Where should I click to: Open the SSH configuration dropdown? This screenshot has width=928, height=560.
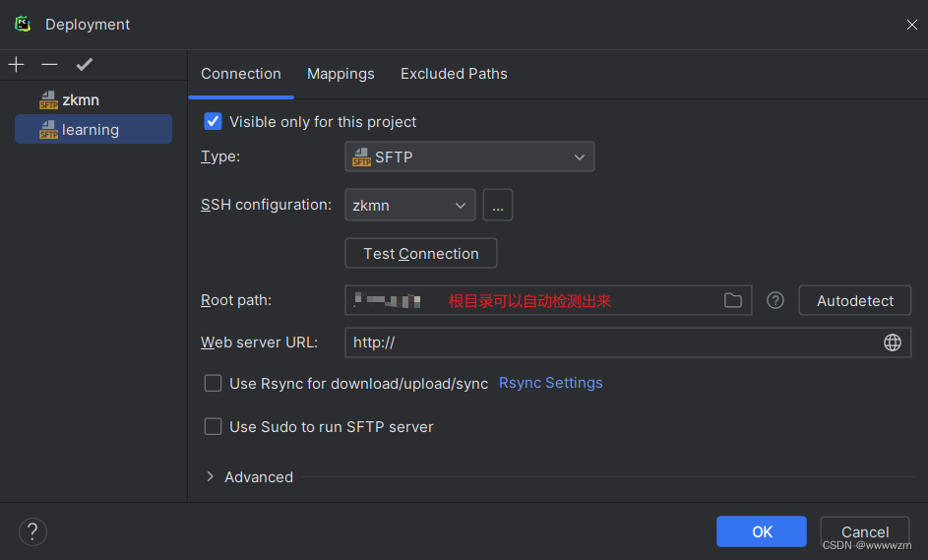[x=410, y=206]
